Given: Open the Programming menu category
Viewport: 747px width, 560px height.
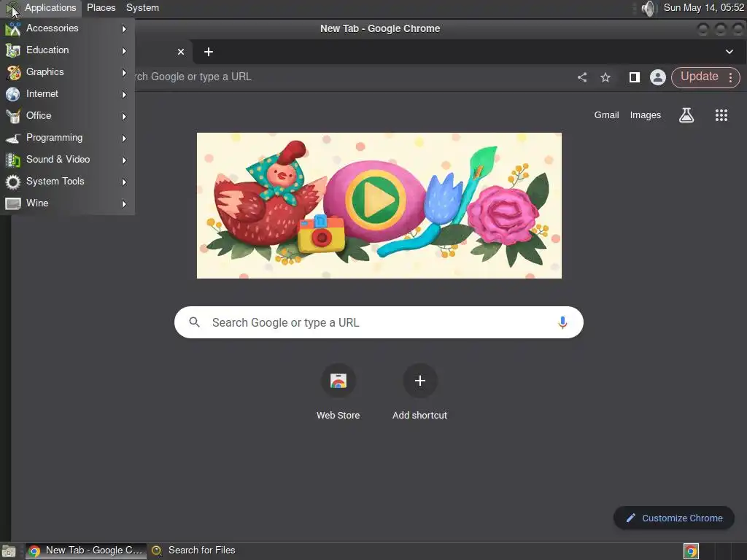Looking at the screenshot, I should click(67, 138).
